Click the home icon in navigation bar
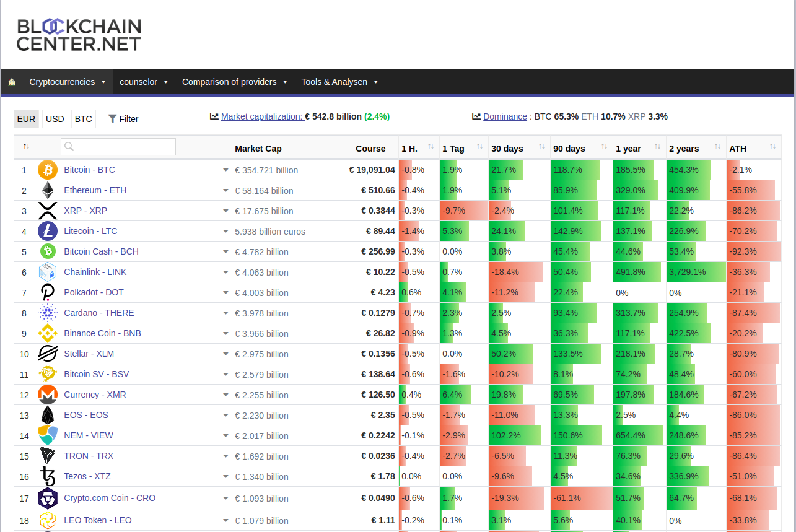796x532 pixels. coord(12,82)
